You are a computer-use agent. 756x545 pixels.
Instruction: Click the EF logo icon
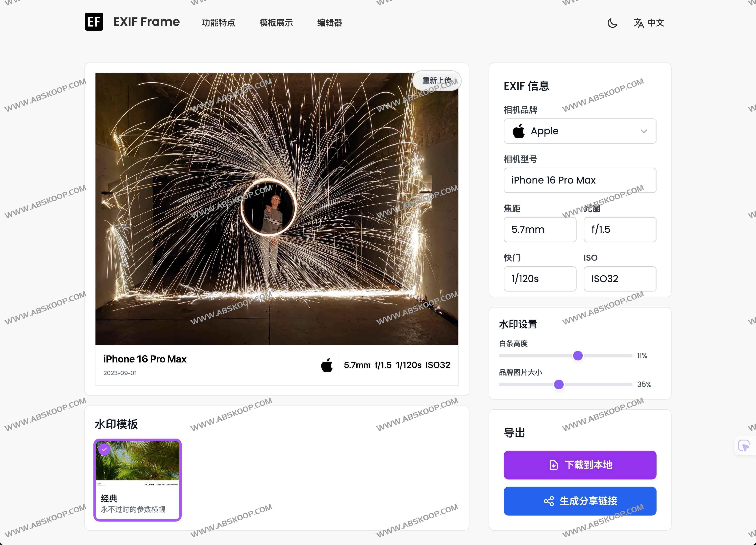point(94,22)
